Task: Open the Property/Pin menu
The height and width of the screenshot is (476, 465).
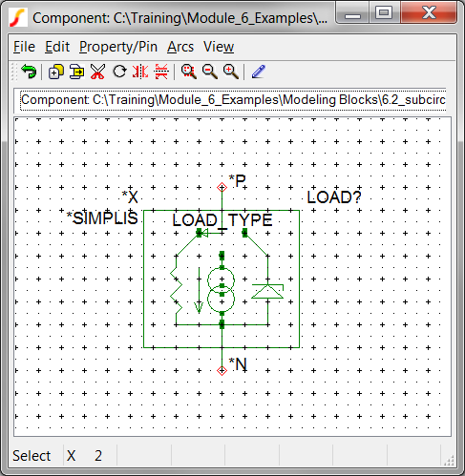Action: coord(118,47)
